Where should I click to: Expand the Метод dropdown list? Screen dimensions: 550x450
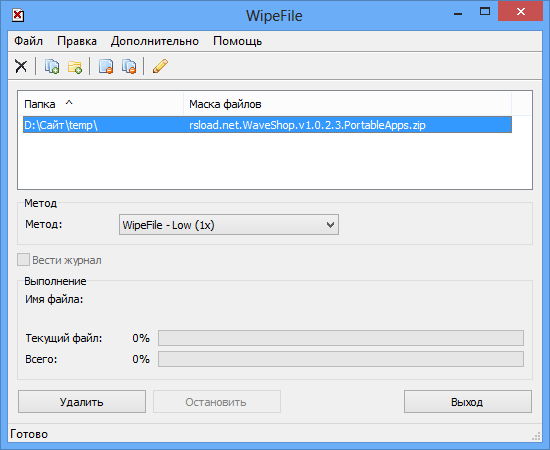[x=229, y=225]
